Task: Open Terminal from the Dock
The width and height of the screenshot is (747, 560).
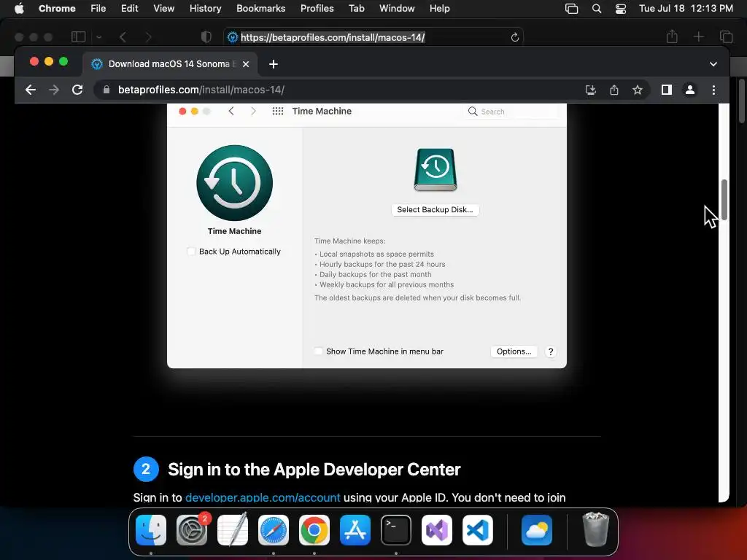Action: (396, 530)
